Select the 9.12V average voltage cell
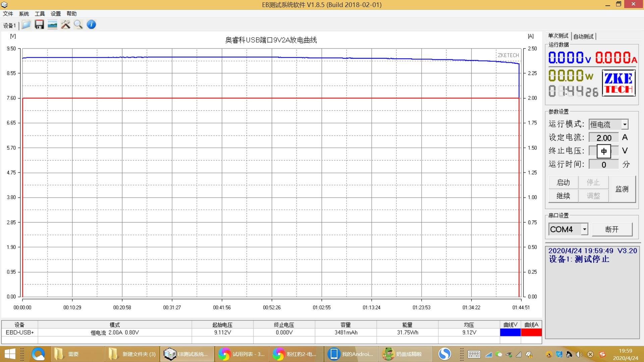This screenshot has width=644, height=362. 469,333
